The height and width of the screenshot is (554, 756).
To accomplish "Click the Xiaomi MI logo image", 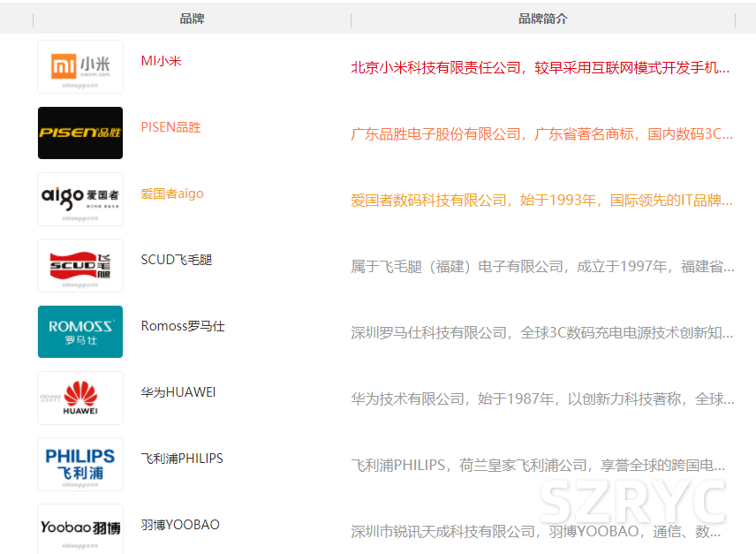I will point(80,66).
